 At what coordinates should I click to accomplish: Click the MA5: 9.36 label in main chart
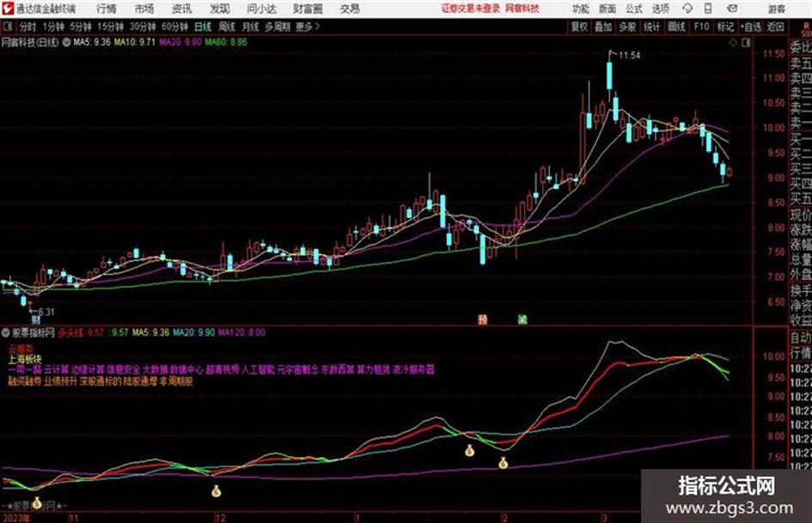click(x=92, y=42)
